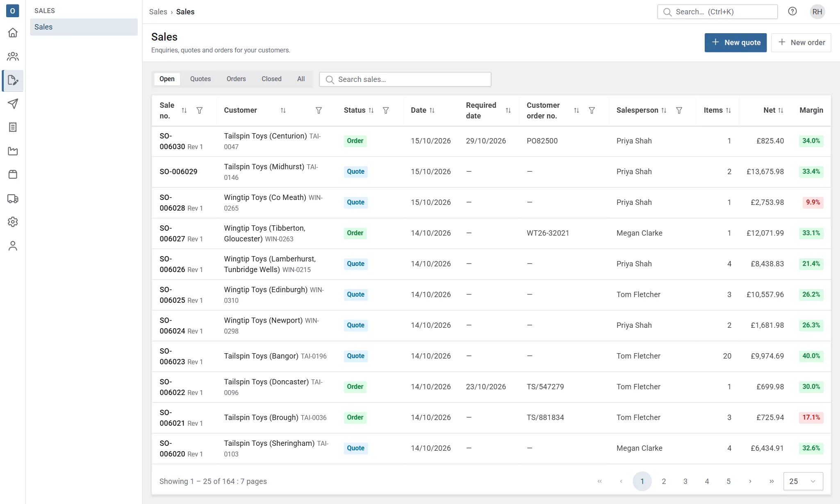
Task: Sort by Net column
Action: tap(781, 111)
